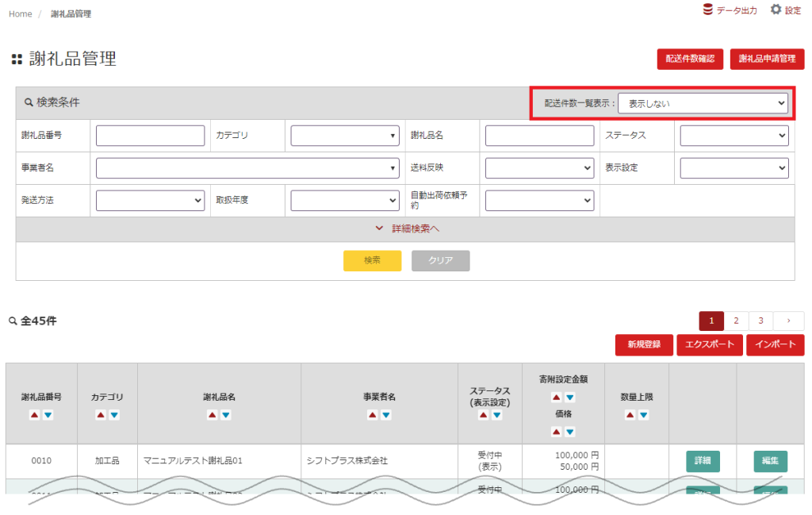The image size is (812, 515).
Task: Sort 謝礼品名 column descending with blue arrow
Action: [x=226, y=415]
